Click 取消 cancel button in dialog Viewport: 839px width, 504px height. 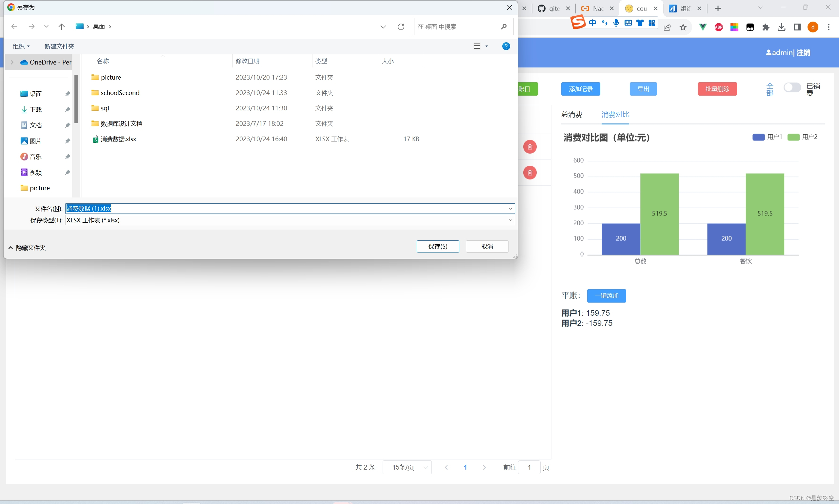(487, 247)
